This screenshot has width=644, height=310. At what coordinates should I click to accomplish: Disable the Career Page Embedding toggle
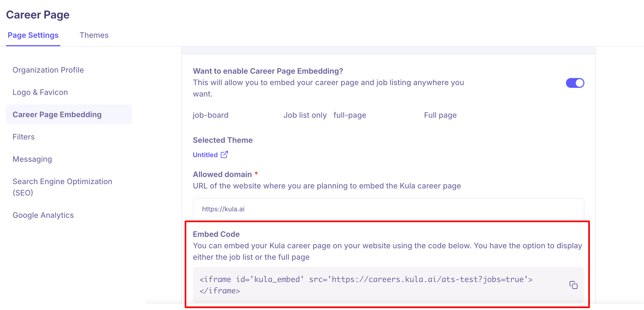click(575, 83)
